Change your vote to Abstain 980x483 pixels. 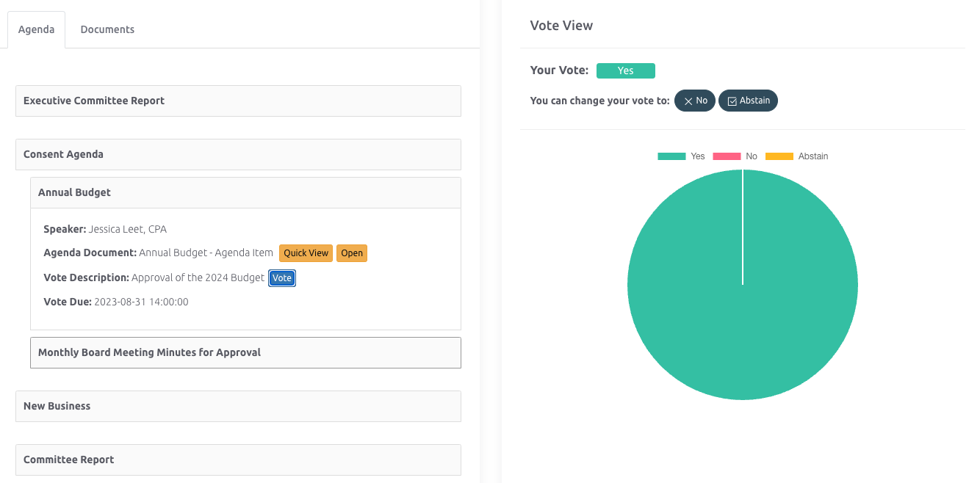[748, 101]
